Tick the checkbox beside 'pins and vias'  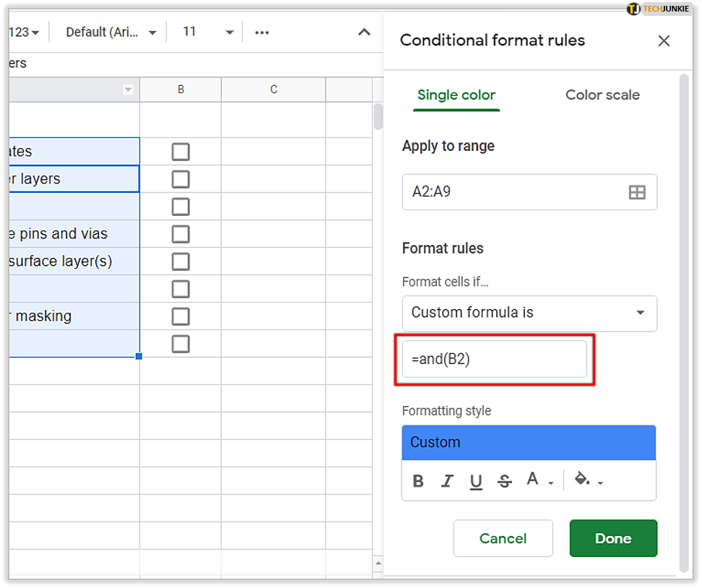coord(181,234)
